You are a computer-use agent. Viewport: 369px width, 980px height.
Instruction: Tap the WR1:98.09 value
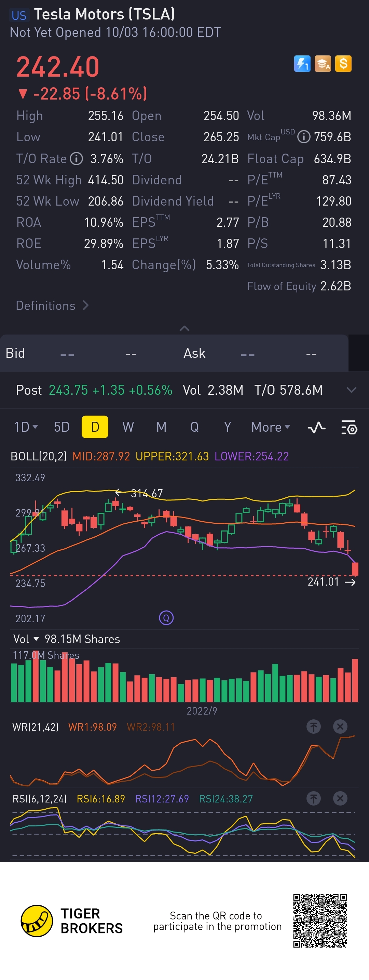tap(92, 727)
